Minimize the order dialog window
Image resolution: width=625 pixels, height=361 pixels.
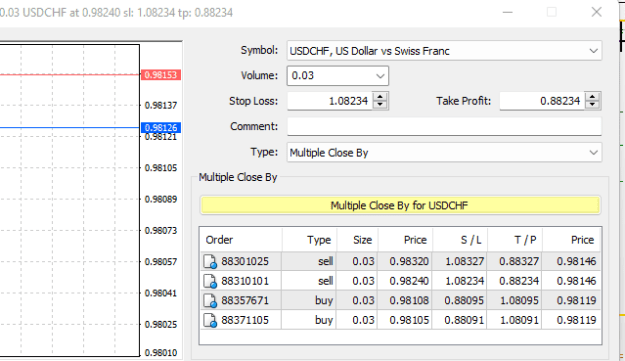coord(507,12)
